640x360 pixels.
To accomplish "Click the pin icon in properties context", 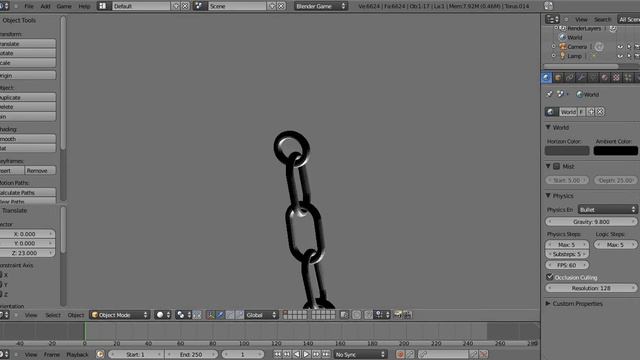I will click(x=550, y=94).
